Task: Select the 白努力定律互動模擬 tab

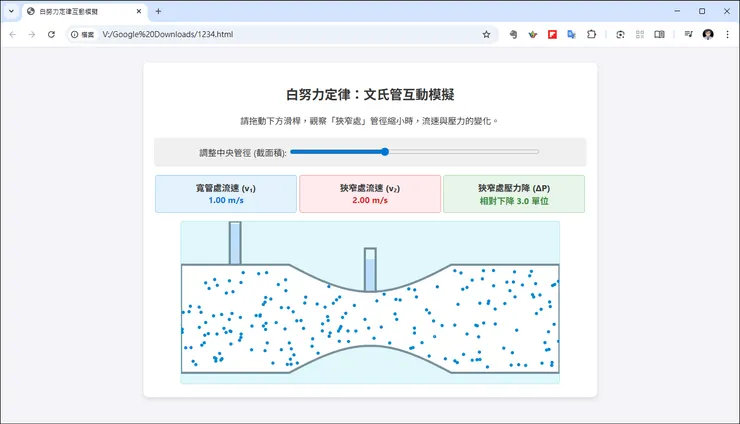Action: [85, 11]
